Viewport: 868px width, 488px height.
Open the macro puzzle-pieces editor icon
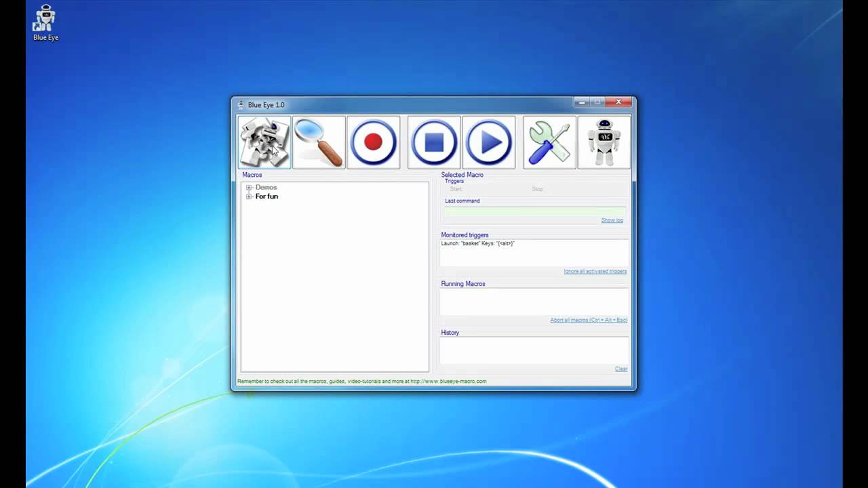[264, 142]
